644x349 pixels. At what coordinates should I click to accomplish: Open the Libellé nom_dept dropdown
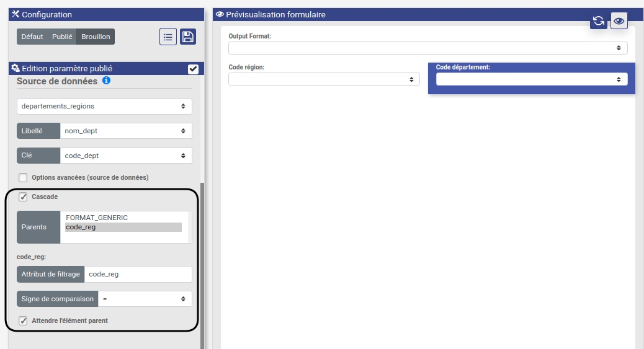pyautogui.click(x=125, y=131)
